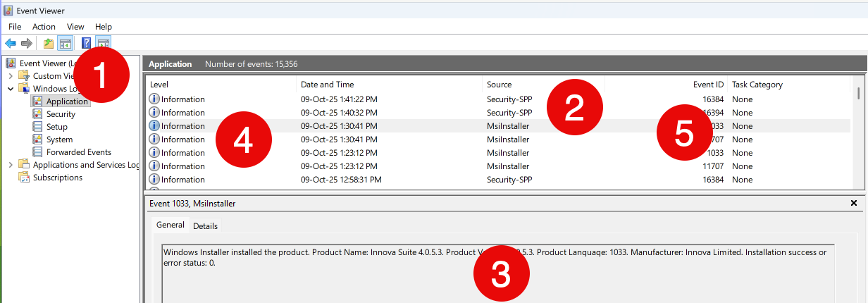Open the System log in tree

pos(59,140)
